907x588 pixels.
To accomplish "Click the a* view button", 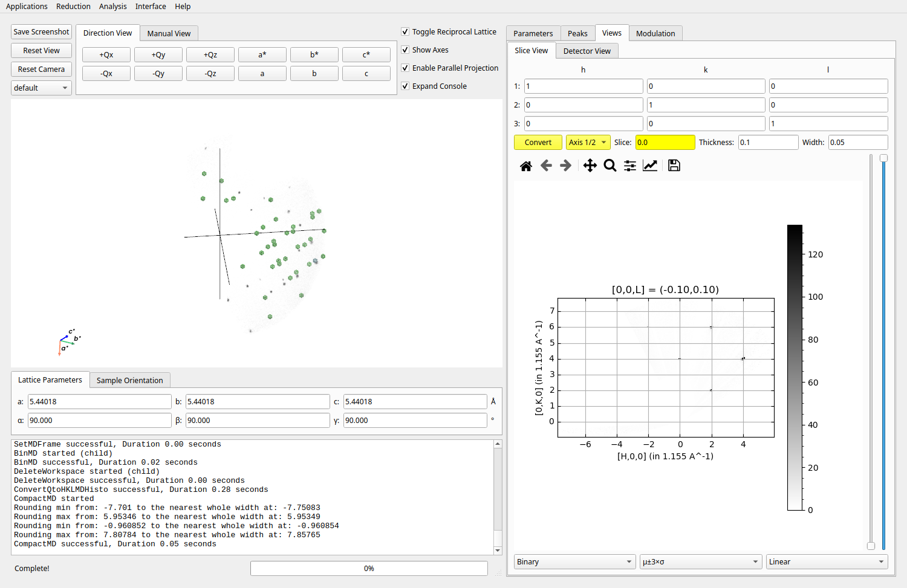I will tap(262, 54).
